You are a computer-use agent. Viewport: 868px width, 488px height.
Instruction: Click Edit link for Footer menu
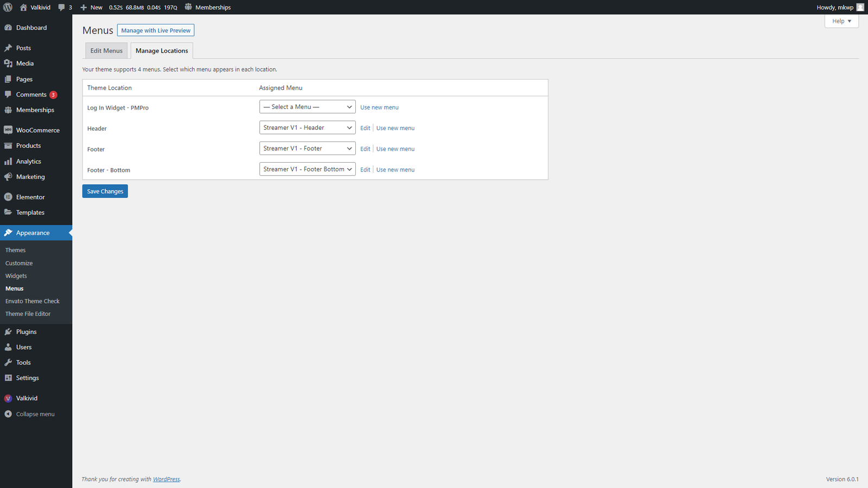pyautogui.click(x=365, y=149)
